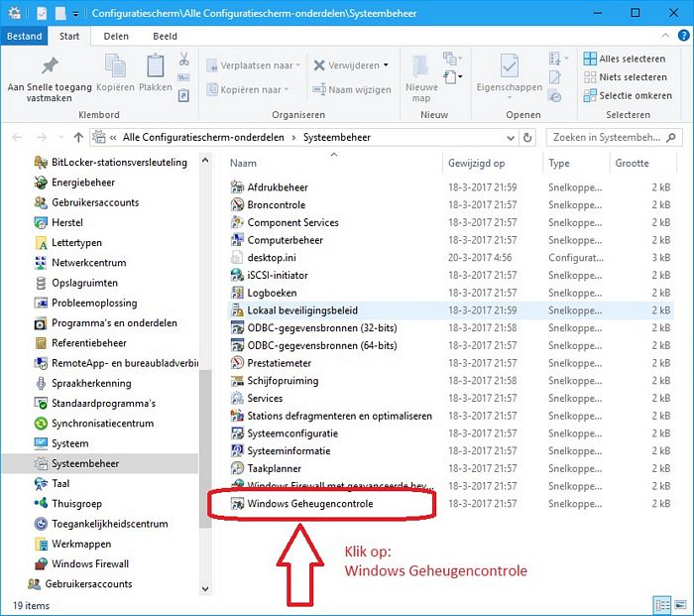Viewport: 694px width, 616px height.
Task: Click the Aan Snelle toegang vastmaken pin icon
Action: (x=50, y=66)
